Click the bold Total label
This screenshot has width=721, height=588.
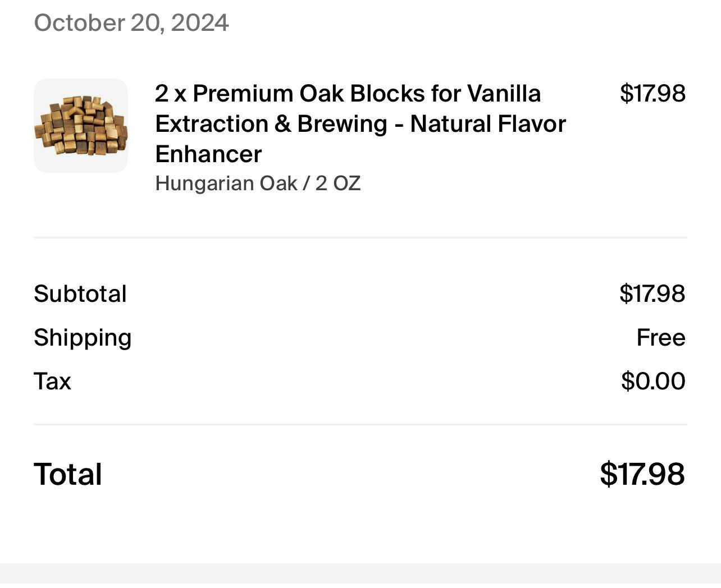[68, 475]
